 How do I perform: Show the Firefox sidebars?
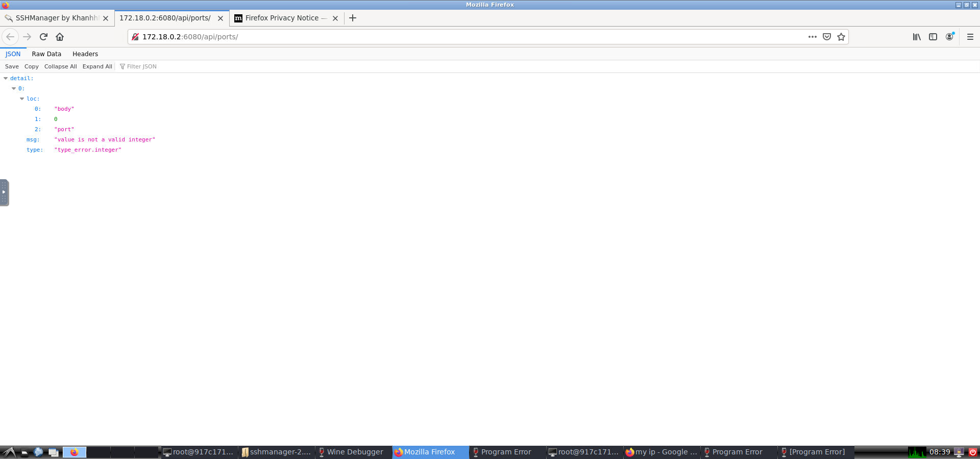933,37
